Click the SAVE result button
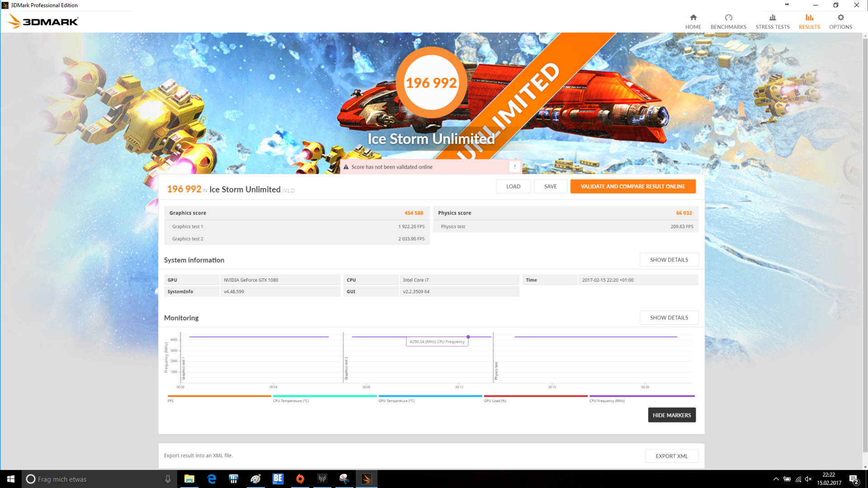Image resolution: width=868 pixels, height=488 pixels. (x=550, y=186)
